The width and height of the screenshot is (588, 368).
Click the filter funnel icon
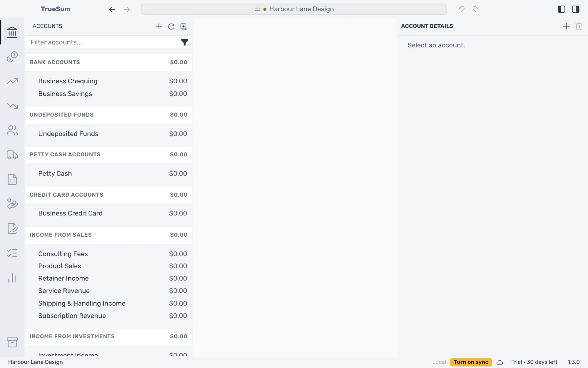184,42
